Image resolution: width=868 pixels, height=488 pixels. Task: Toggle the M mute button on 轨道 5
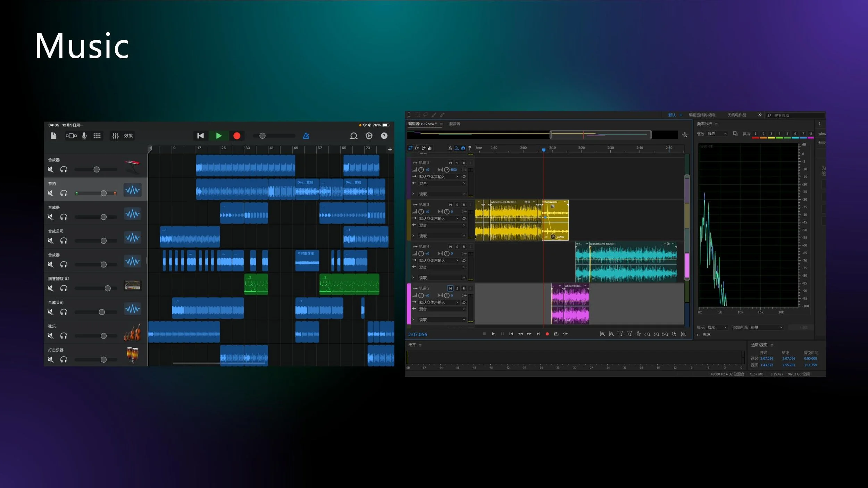pyautogui.click(x=450, y=288)
